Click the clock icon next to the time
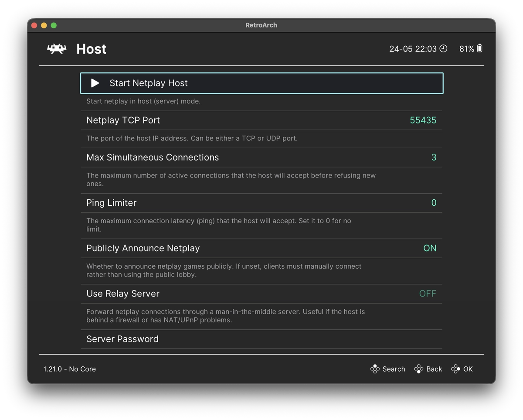Image resolution: width=523 pixels, height=420 pixels. point(443,48)
